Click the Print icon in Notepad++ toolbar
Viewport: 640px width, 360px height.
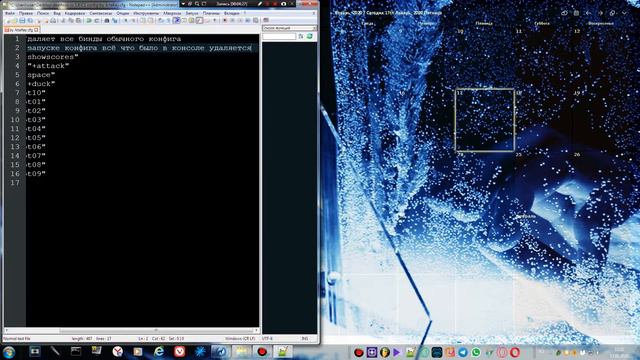tap(53, 20)
